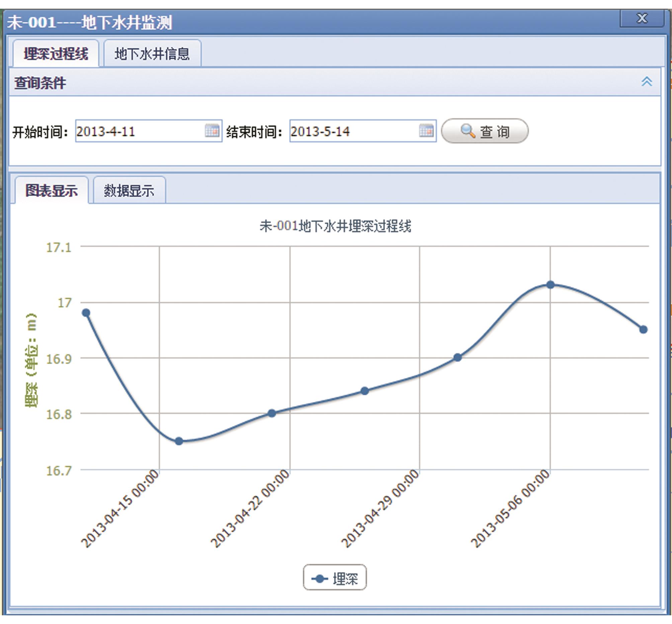Open calendar picker for 开始时间 field
This screenshot has width=672, height=624.
click(x=212, y=130)
